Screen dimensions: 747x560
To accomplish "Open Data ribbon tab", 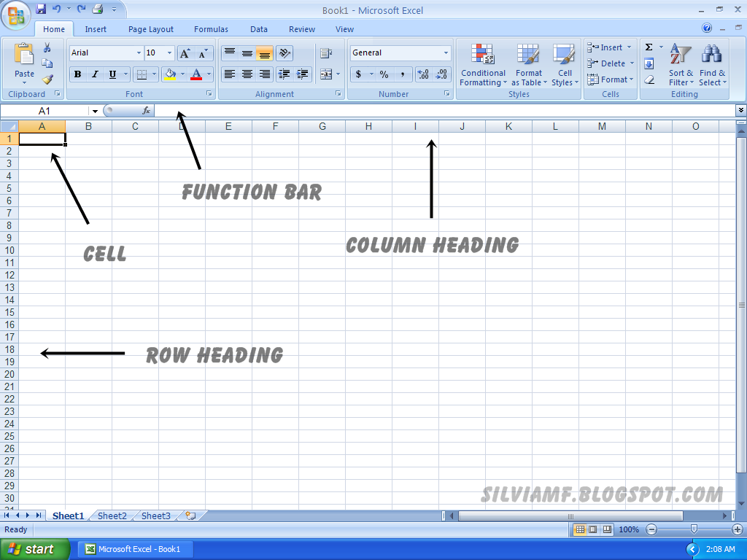I will pyautogui.click(x=259, y=29).
